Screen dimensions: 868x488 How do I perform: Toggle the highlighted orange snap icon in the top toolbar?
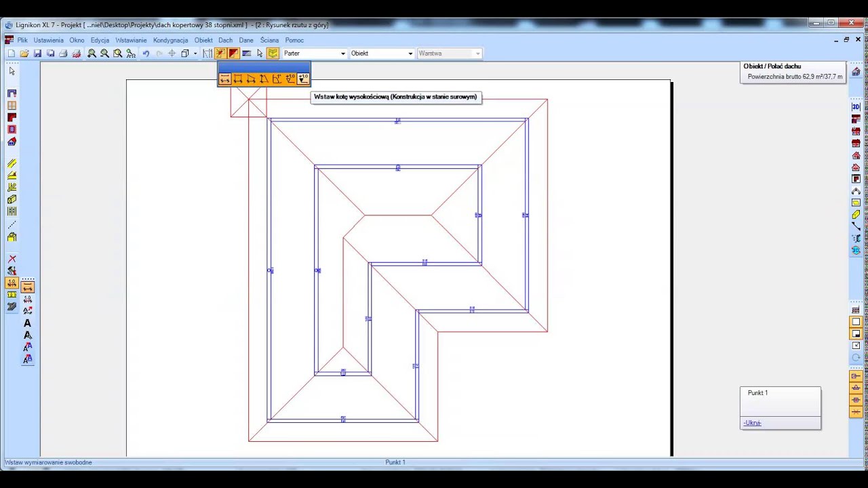pyautogui.click(x=220, y=54)
